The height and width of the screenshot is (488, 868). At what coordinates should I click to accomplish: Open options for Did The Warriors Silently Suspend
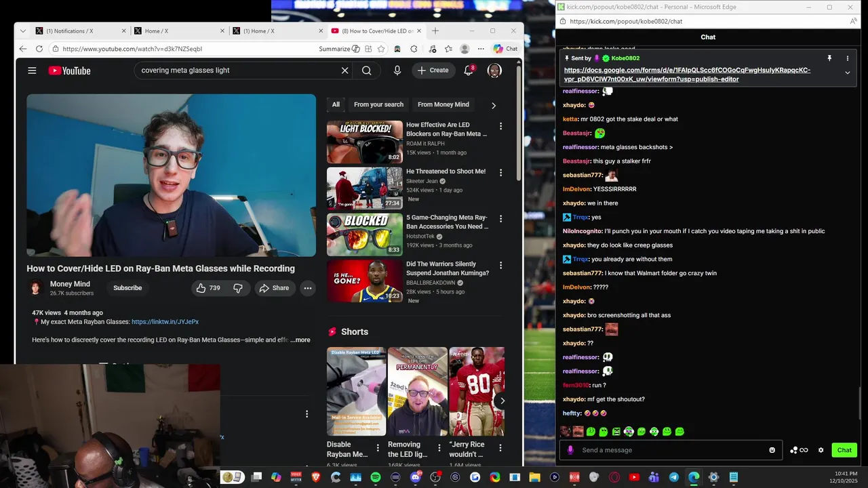coord(500,266)
